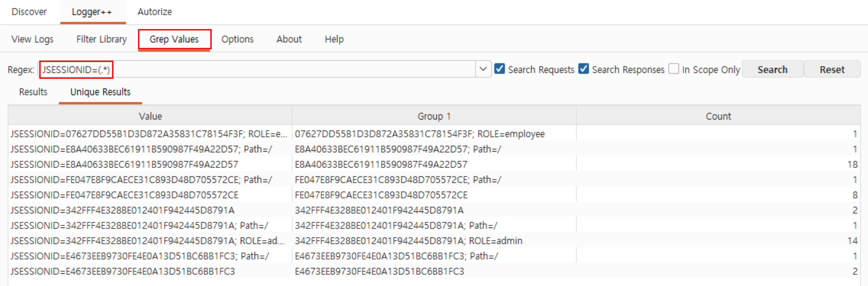Open the Filter Library tab
Viewport: 868px width, 286px height.
[101, 39]
